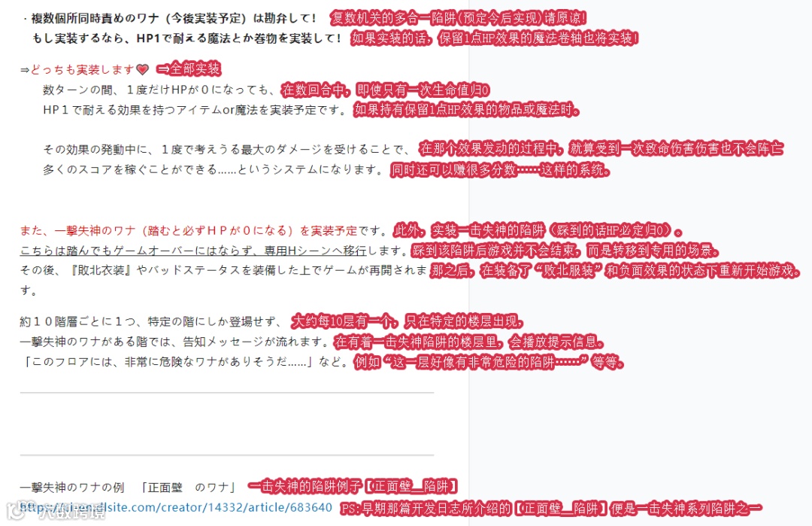Click the 约１０階層ごとに１つ sentence
Screen dimensions: 812x526
pos(150,322)
